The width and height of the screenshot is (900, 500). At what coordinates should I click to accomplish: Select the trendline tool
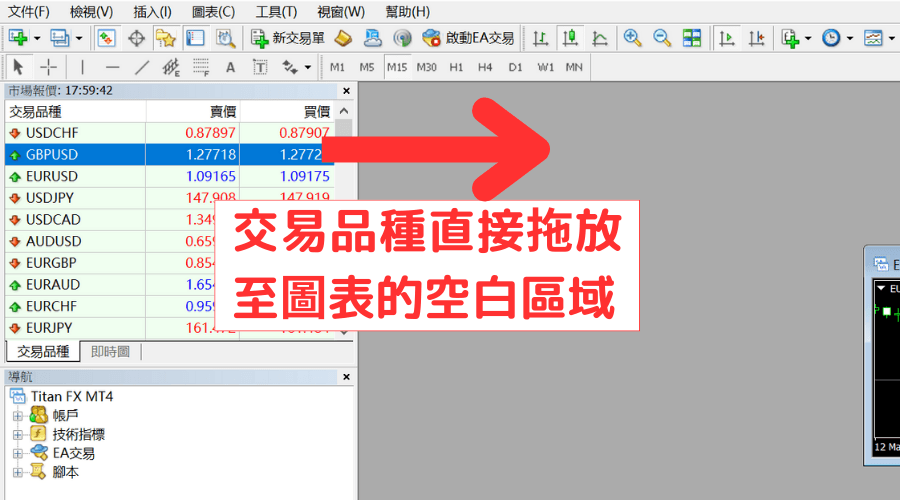(142, 68)
